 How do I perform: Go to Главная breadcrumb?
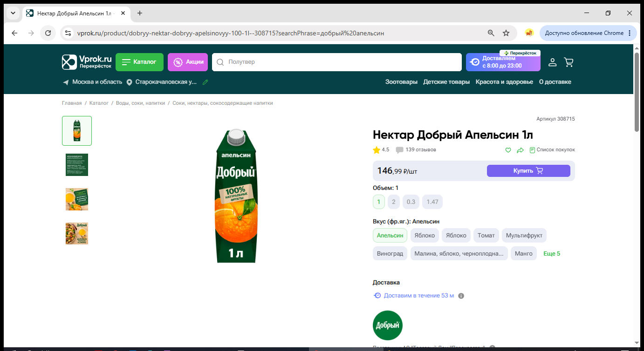point(72,103)
